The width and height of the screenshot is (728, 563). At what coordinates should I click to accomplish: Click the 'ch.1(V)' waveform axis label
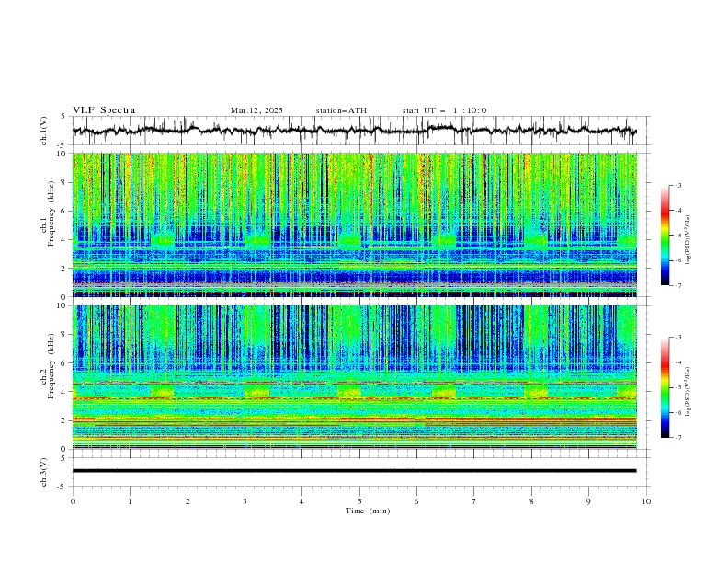pyautogui.click(x=44, y=131)
